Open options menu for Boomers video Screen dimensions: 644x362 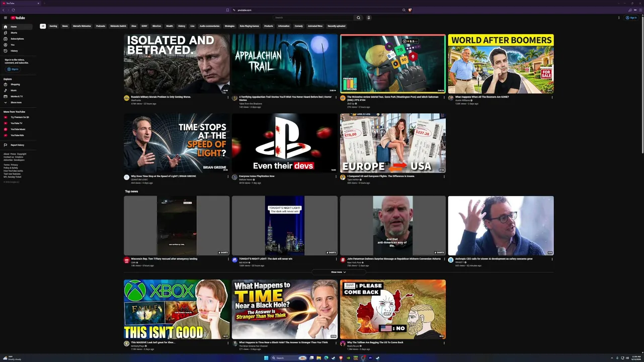coord(552,98)
